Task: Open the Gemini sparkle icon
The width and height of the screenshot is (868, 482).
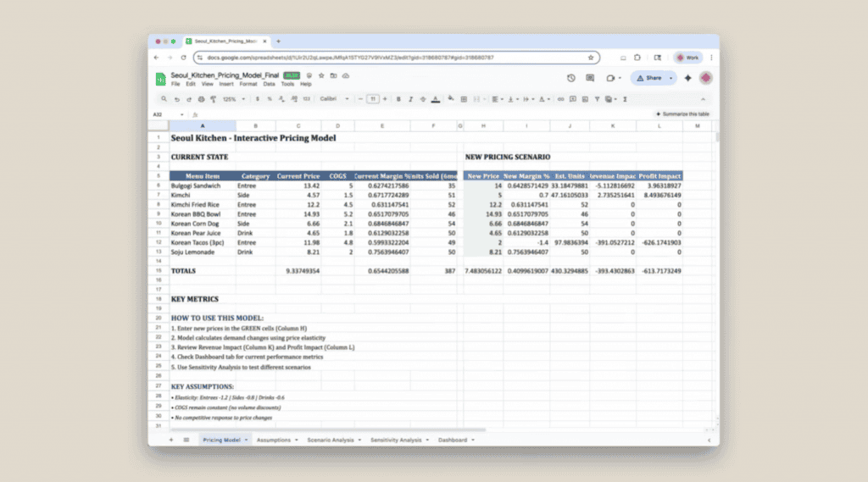Action: pos(687,78)
